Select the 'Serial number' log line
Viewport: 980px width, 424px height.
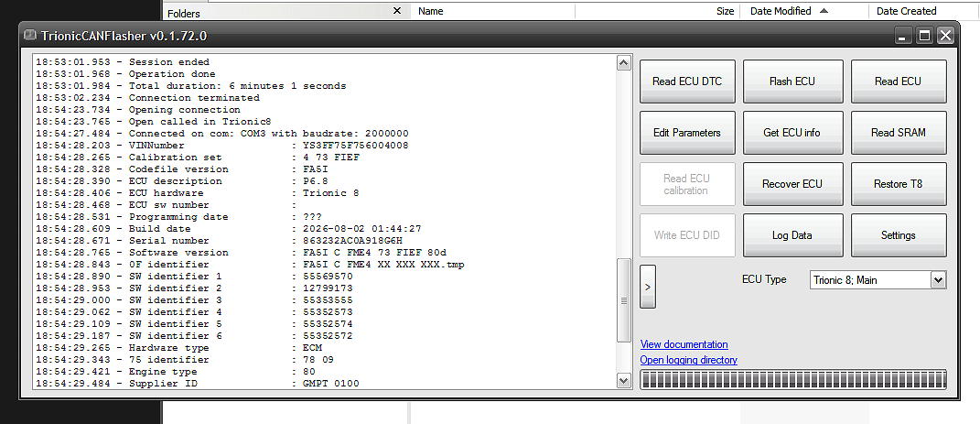[219, 241]
